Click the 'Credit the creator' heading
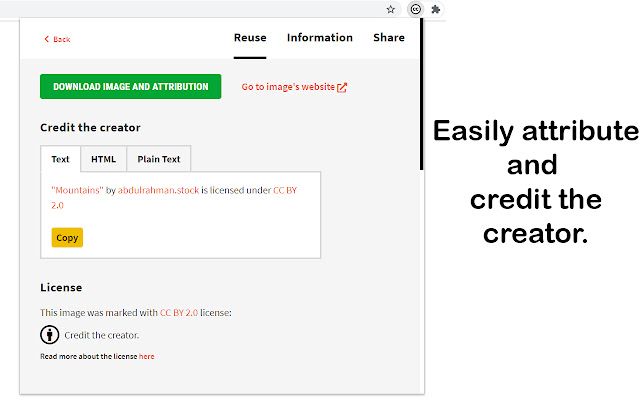Screen dimensions: 640x400 (x=90, y=128)
